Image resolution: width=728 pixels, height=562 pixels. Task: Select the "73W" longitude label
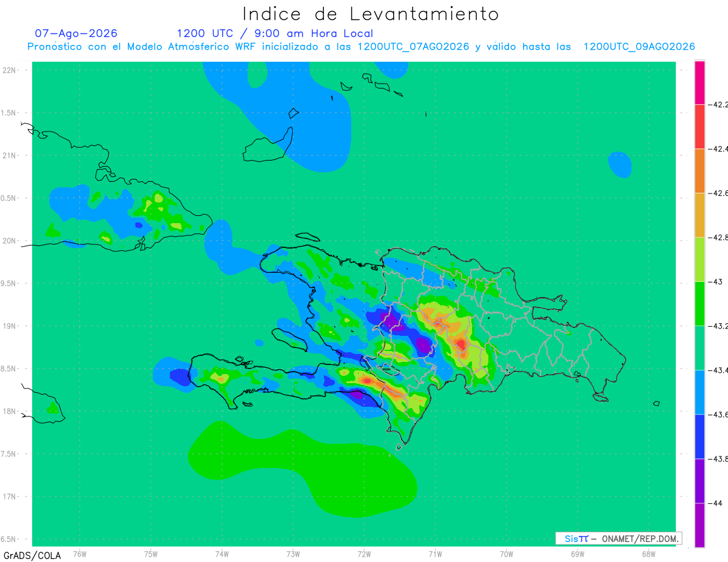293,553
